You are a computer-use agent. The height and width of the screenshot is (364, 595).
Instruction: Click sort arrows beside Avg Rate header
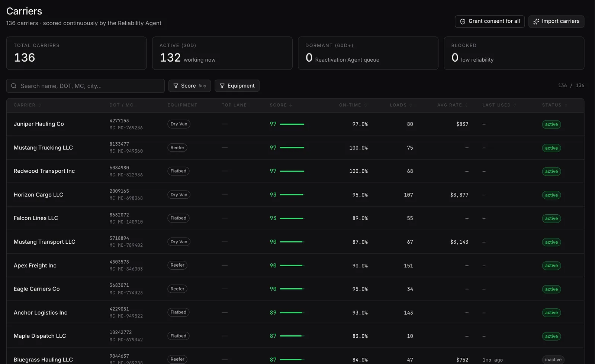click(x=466, y=105)
